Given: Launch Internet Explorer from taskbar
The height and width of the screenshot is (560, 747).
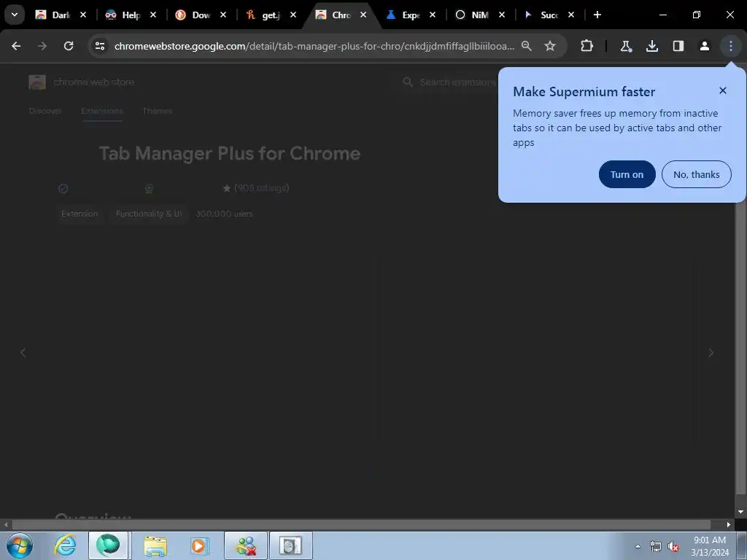Looking at the screenshot, I should point(65,545).
